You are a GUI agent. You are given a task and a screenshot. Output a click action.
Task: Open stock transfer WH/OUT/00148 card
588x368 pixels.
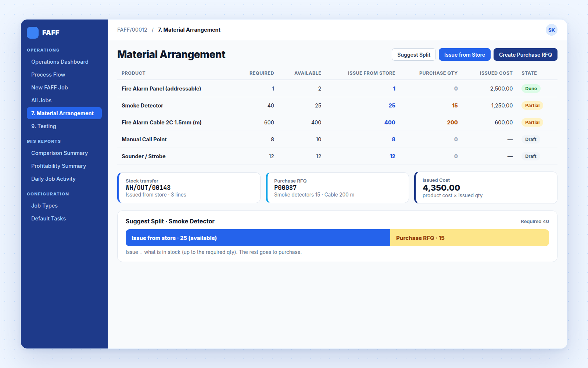[x=189, y=188]
